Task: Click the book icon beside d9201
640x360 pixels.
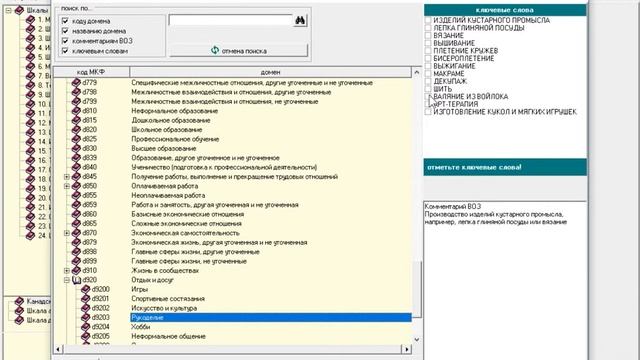Action: tap(85, 299)
